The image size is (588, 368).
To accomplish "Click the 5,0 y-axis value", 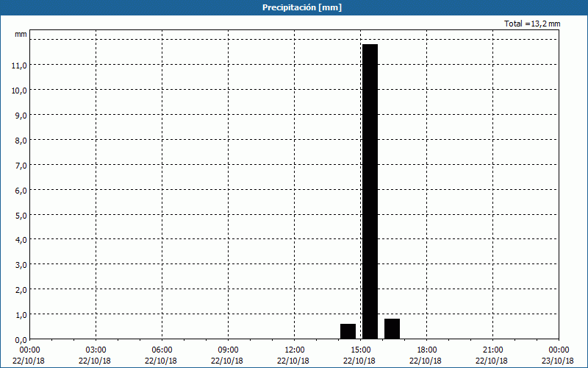I will pos(21,215).
